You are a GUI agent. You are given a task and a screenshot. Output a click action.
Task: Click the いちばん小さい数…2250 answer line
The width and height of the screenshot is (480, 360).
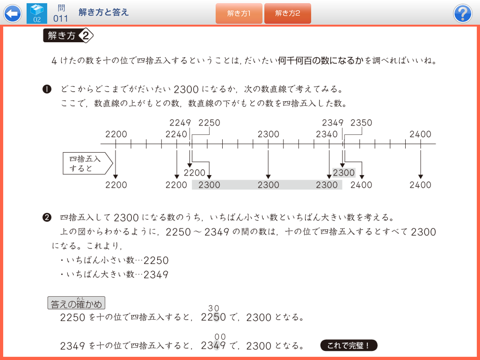click(x=114, y=260)
